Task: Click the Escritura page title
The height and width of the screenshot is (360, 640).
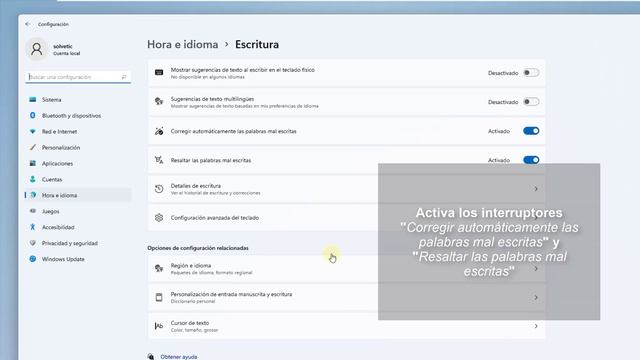Action: click(257, 44)
